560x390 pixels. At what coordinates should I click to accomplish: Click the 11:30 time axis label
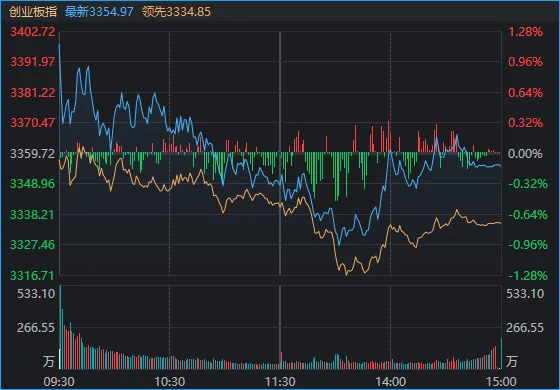280,382
